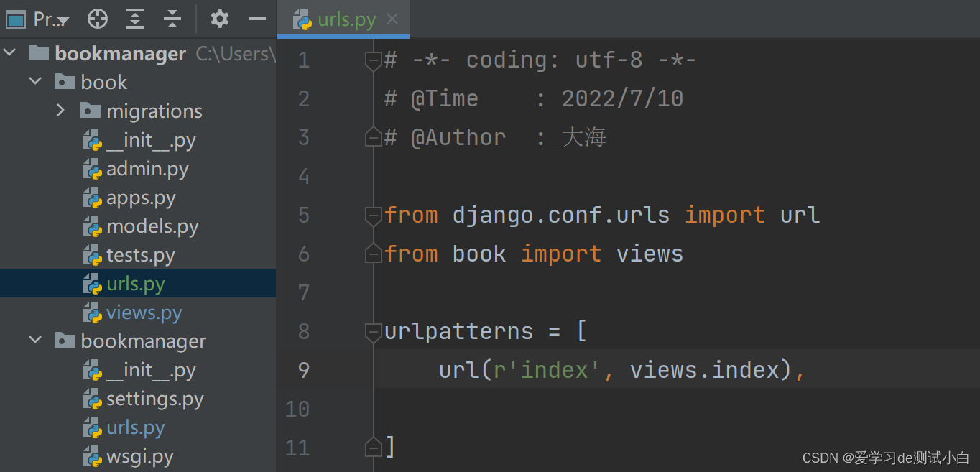Expand the migrations folder
The height and width of the screenshot is (472, 980).
click(61, 111)
